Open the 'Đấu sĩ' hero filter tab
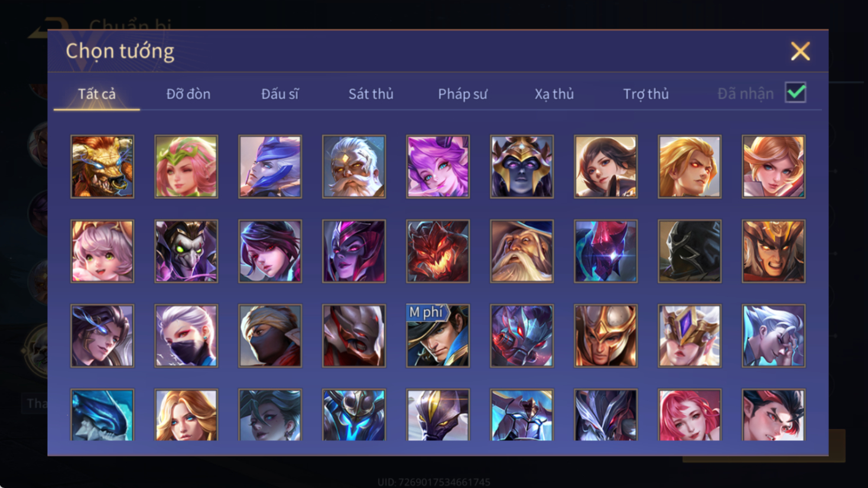 pos(280,94)
